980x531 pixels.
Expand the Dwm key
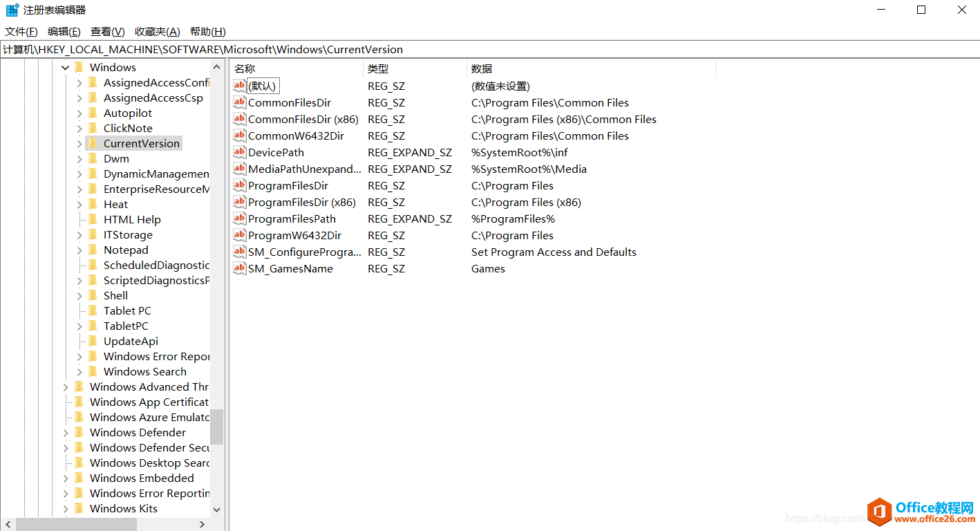tap(79, 159)
